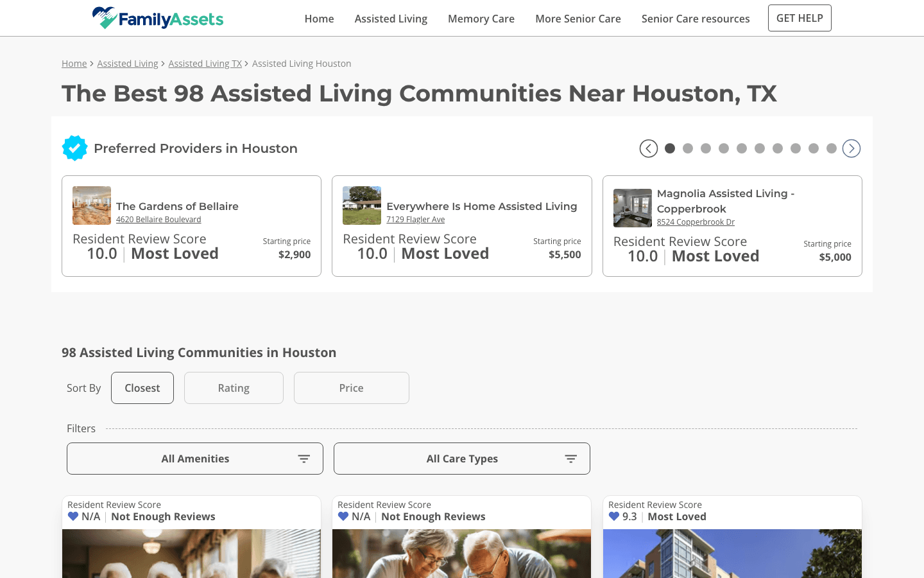Click Magnolia Assisted Living Copperbrook thumbnail
Image resolution: width=924 pixels, height=578 pixels.
point(633,208)
